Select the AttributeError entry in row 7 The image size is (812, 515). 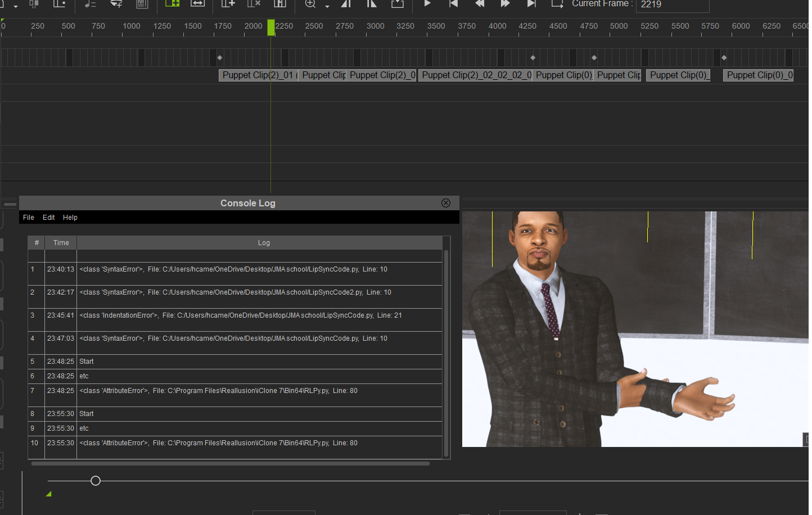(x=235, y=395)
